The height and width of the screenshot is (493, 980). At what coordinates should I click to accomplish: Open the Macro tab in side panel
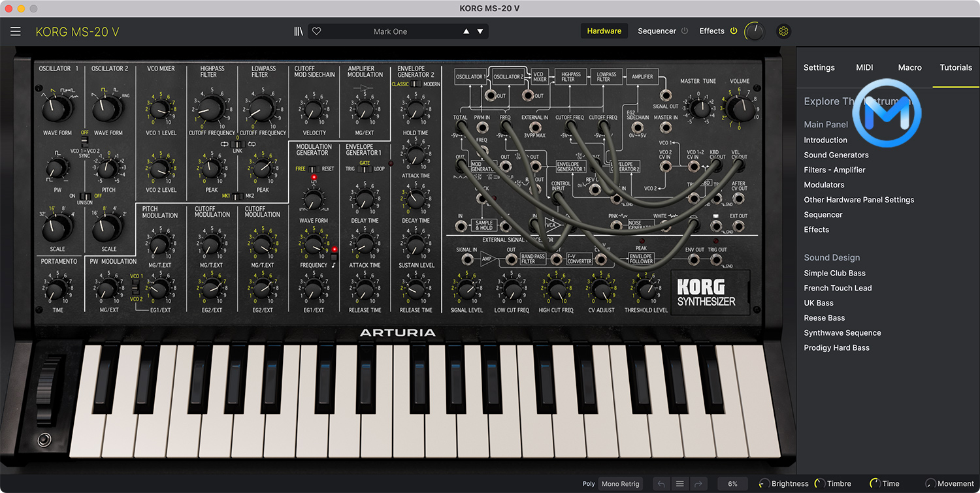click(909, 67)
